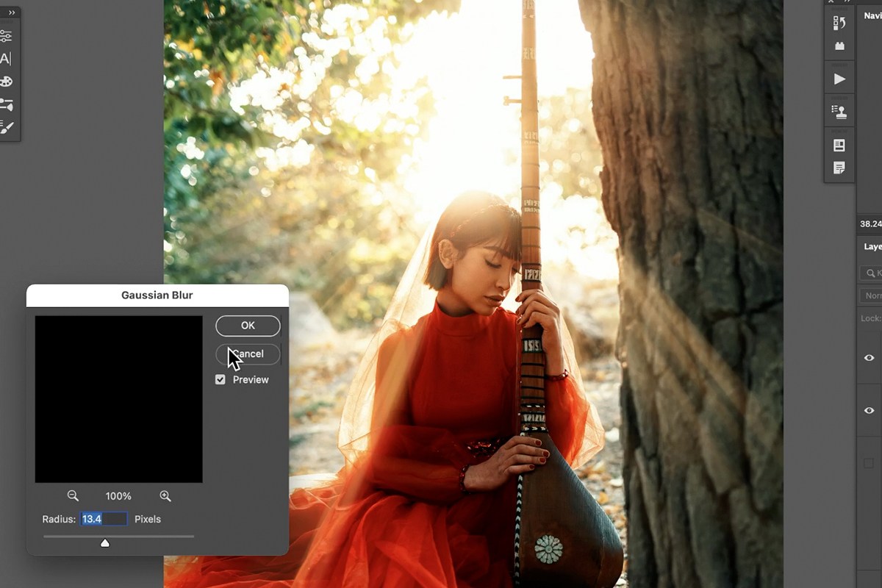Cancel the Gaussian Blur dialog
Screen dimensions: 882x588
248,354
